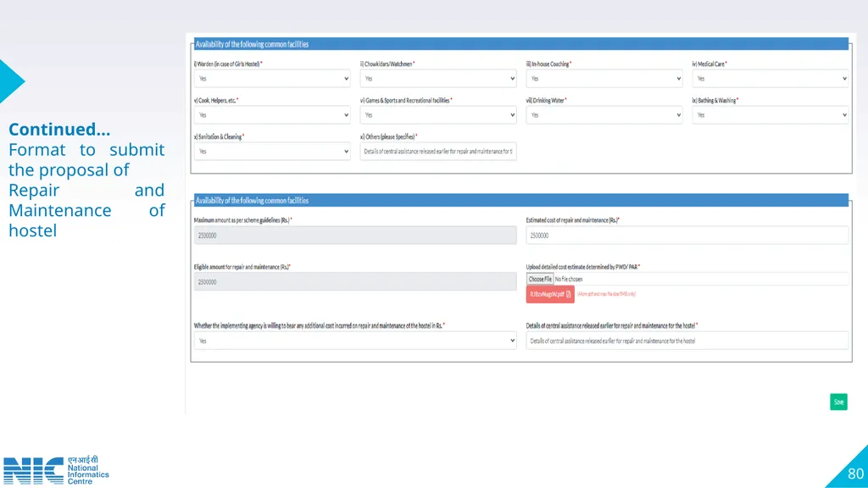Click the 'Upload detailed cost estimate determined by PWD/PAR' label
The height and width of the screenshot is (488, 868).
pyautogui.click(x=583, y=267)
